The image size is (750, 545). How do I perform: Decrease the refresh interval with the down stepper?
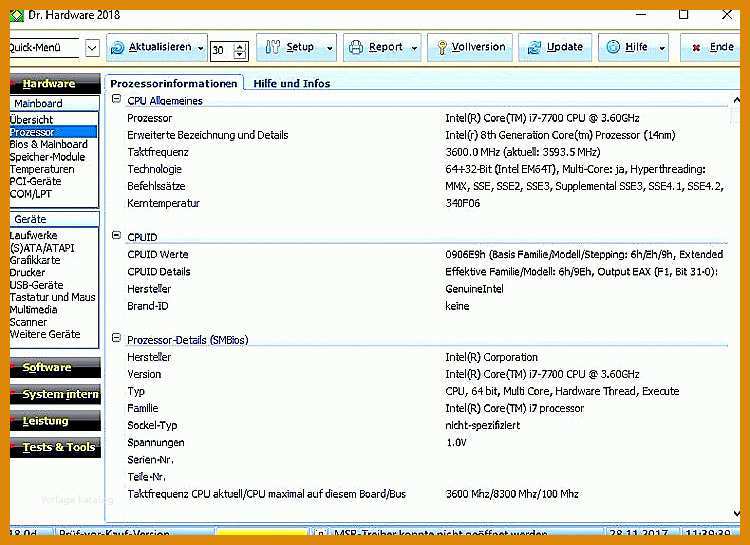point(241,55)
